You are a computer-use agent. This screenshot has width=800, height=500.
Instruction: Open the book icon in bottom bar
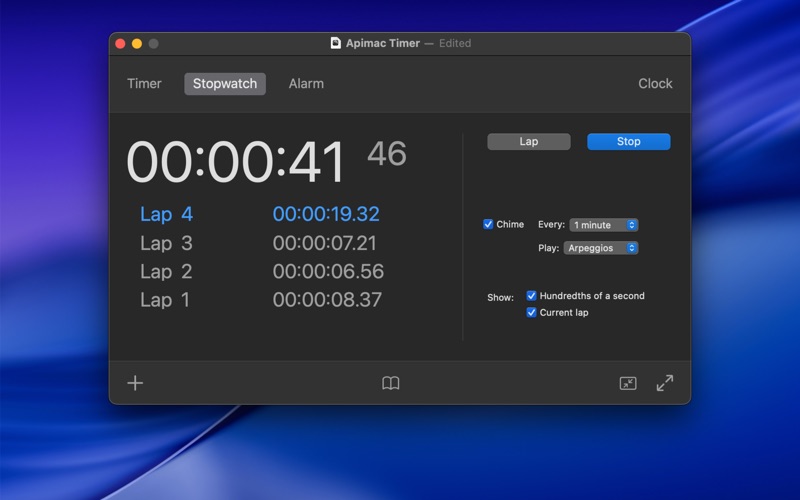coord(391,383)
